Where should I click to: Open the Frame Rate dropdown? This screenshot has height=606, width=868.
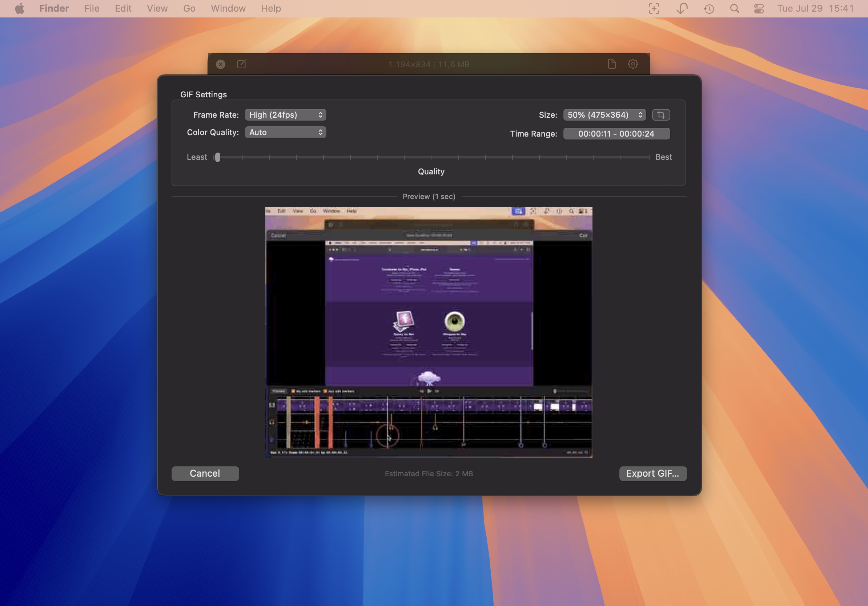[x=285, y=115]
